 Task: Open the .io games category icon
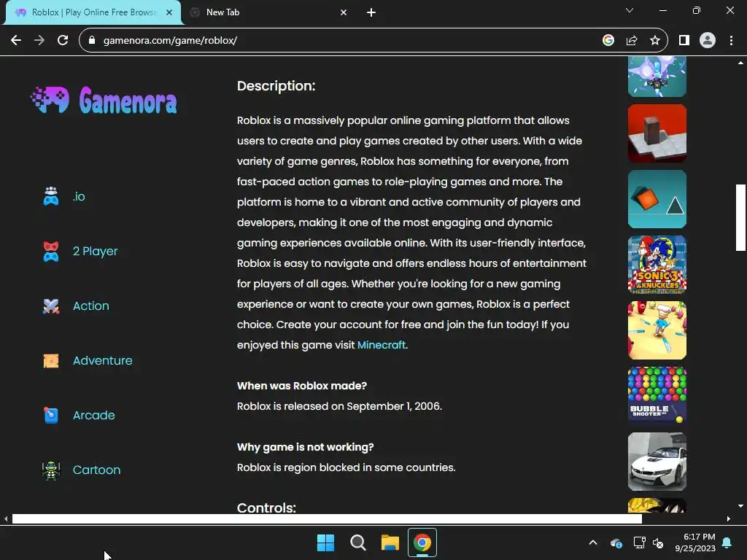[x=51, y=196]
